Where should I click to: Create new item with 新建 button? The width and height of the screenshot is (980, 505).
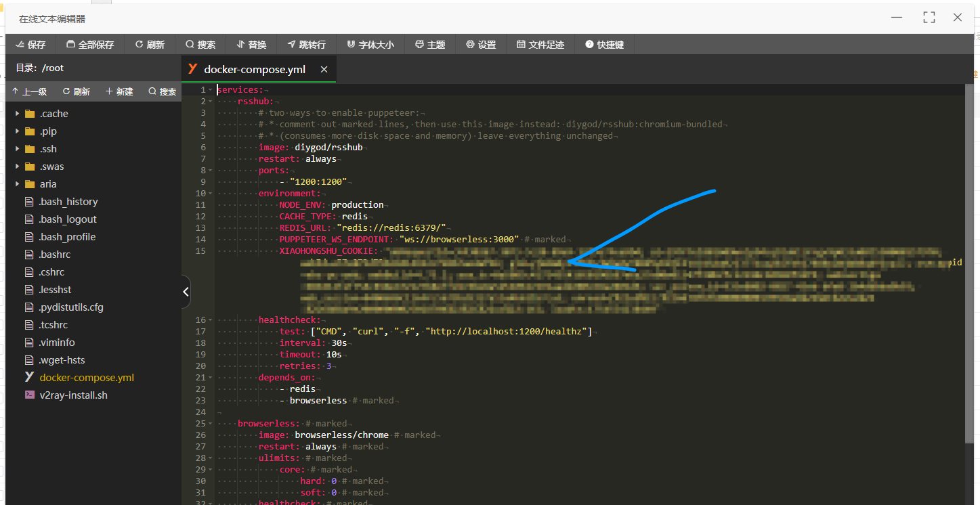pos(119,91)
